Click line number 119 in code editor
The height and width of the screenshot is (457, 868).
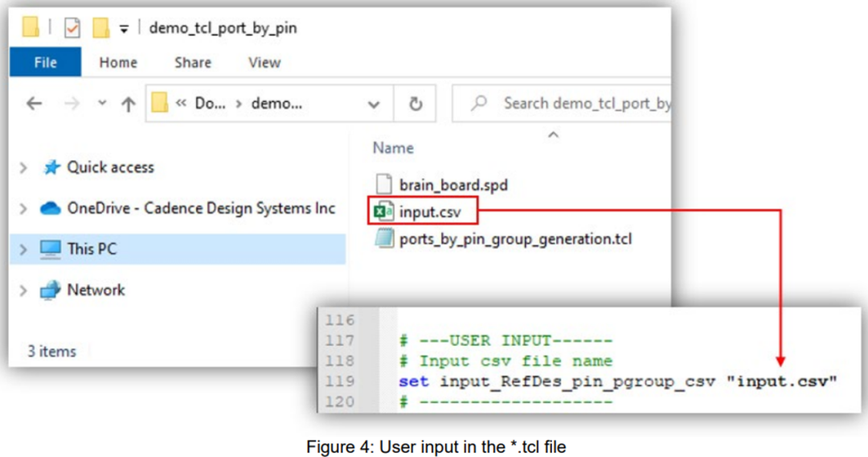339,381
